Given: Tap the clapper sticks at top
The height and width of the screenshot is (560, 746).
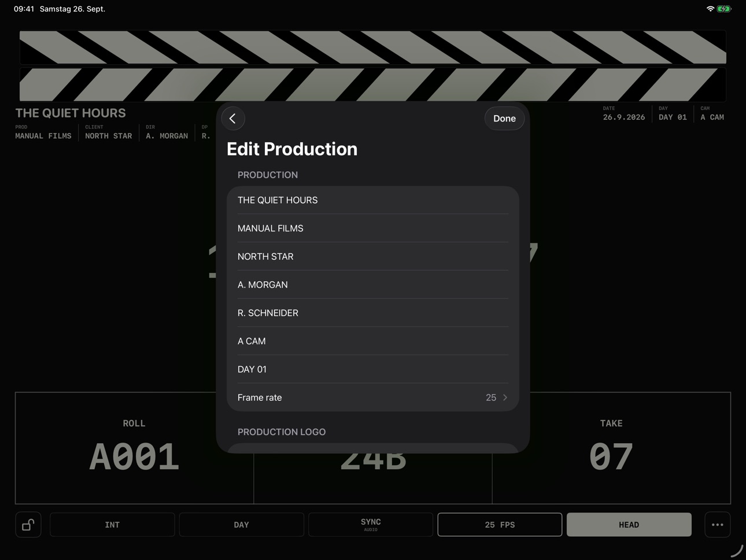Looking at the screenshot, I should [373, 66].
